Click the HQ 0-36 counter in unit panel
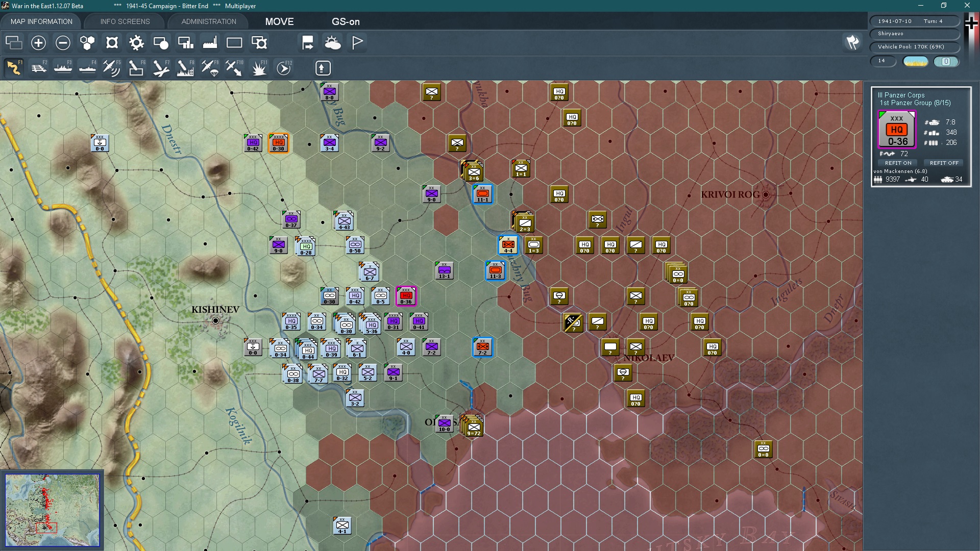Viewport: 980px width, 551px height. click(897, 130)
